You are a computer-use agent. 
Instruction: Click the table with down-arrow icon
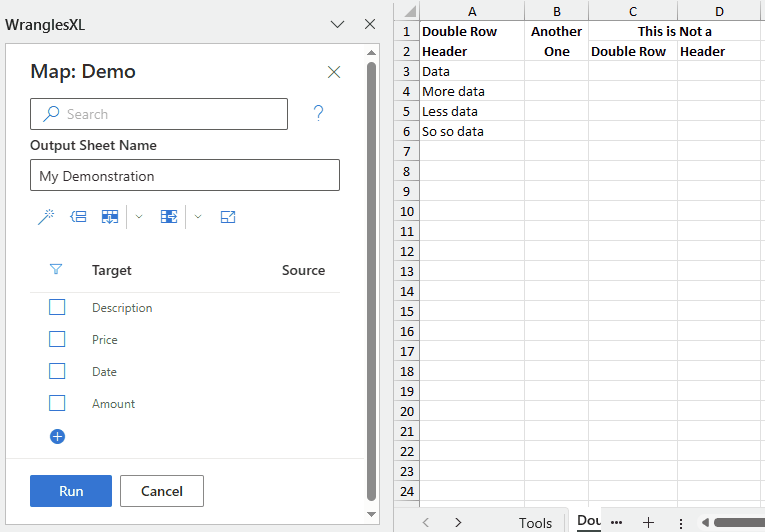[x=110, y=217]
